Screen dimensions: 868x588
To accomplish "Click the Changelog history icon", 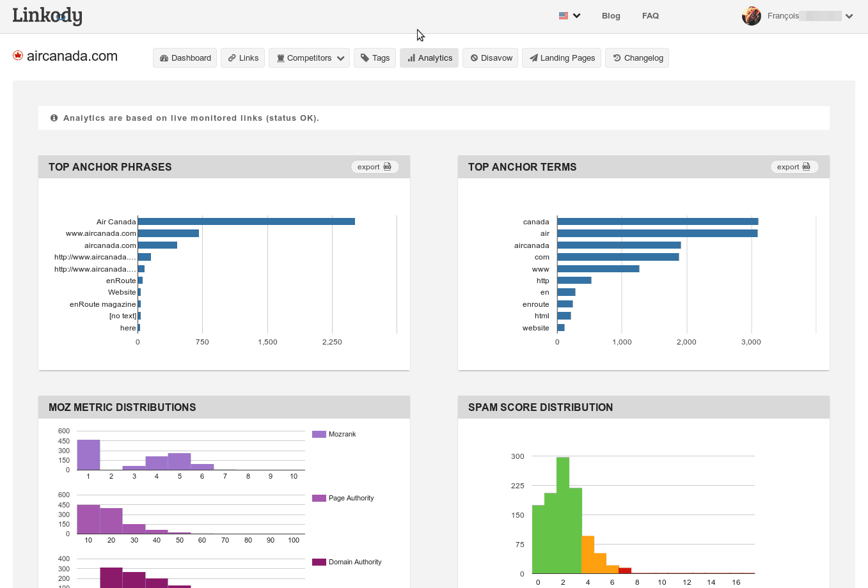I will (x=617, y=58).
